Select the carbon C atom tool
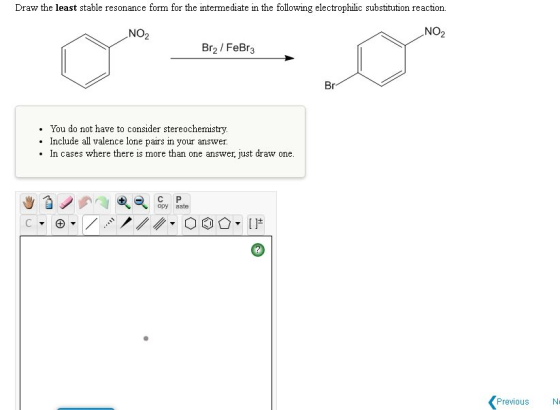Screen dimensions: 560x410 29,224
